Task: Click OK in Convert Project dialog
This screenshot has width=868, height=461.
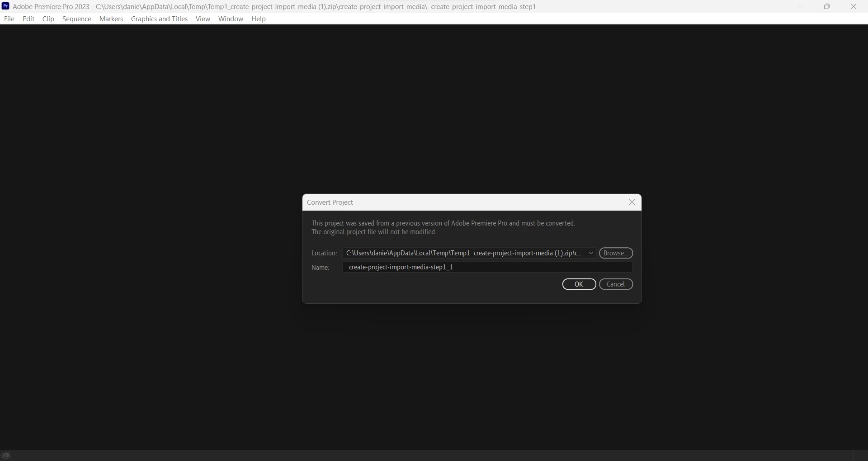Action: tap(579, 284)
